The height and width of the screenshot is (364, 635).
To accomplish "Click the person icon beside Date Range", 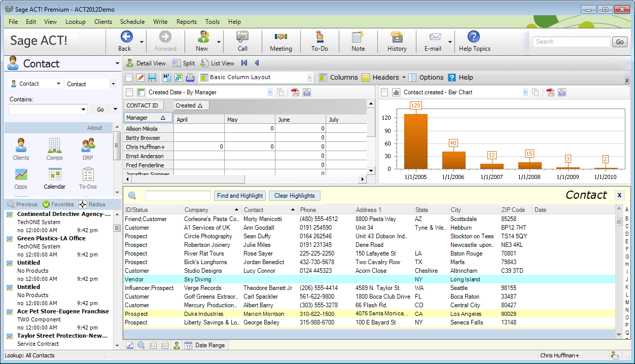I will 177,345.
